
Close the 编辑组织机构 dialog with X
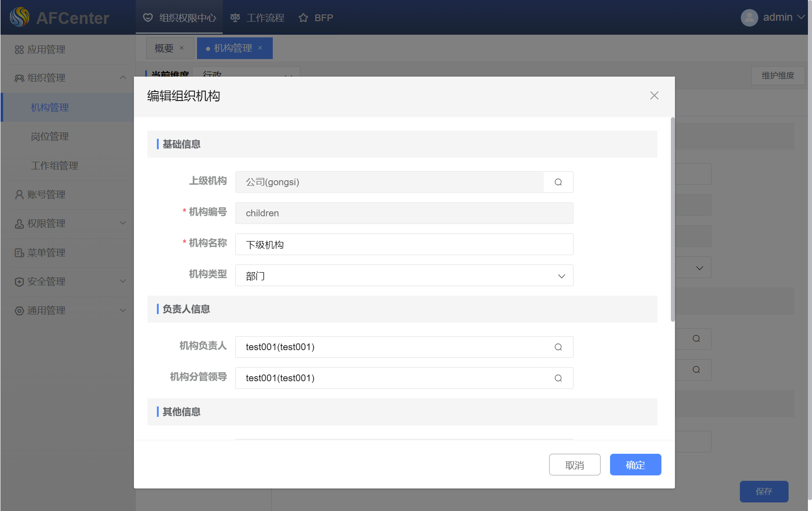tap(654, 96)
